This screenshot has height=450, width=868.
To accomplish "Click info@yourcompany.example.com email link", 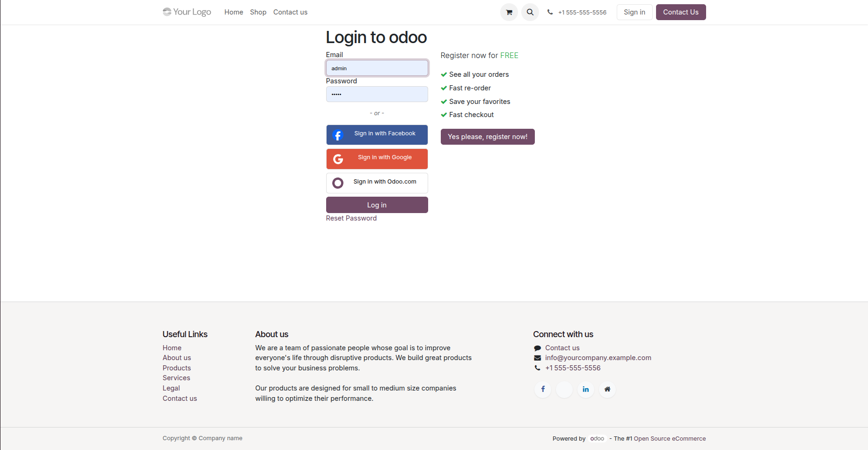I will tap(598, 358).
